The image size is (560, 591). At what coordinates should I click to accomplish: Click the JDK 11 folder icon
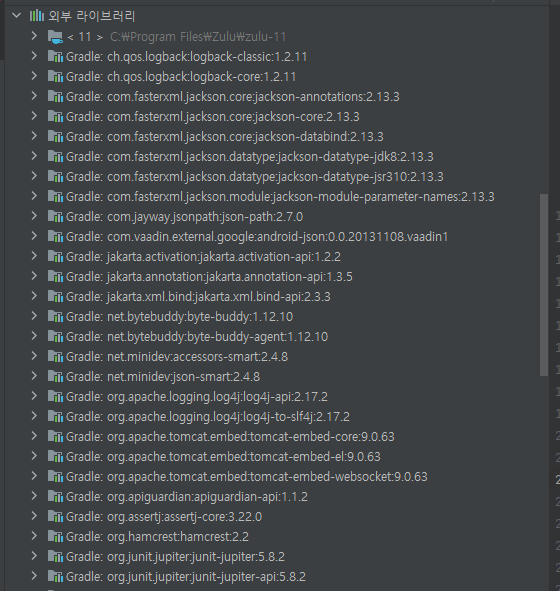[55, 37]
